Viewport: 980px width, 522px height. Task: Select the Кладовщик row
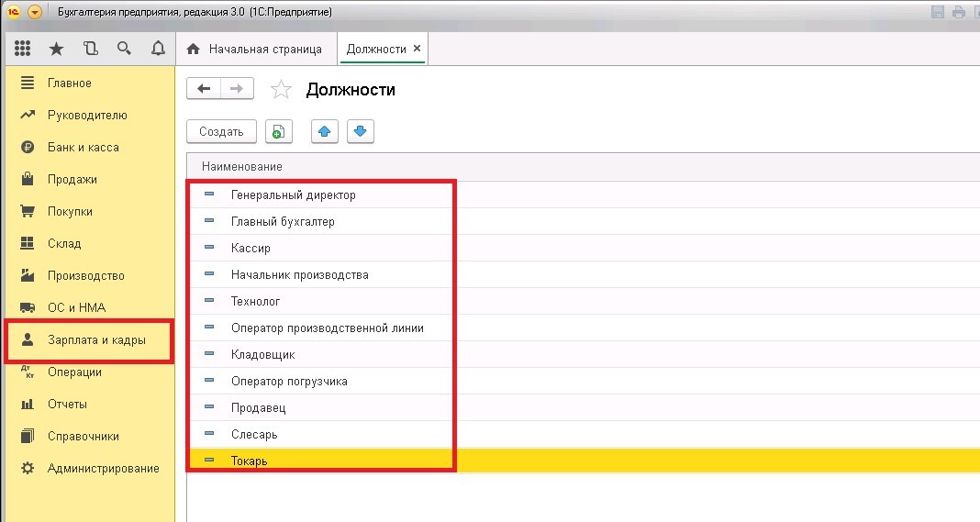point(583,354)
